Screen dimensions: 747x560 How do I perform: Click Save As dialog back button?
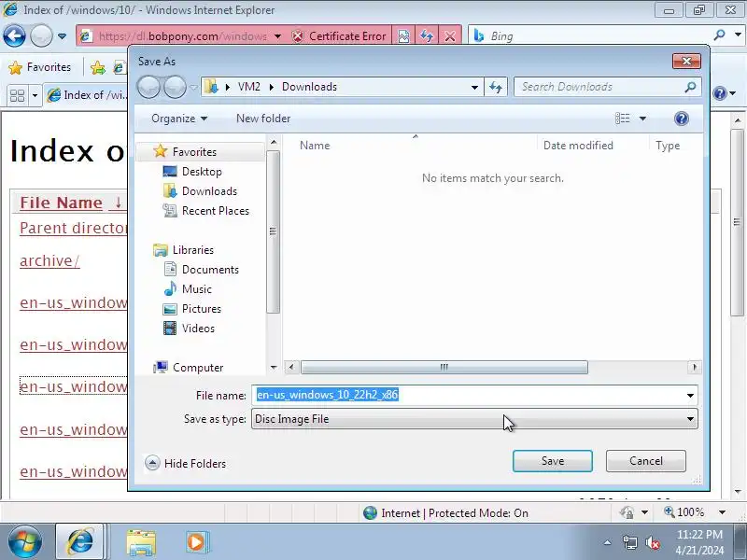pyautogui.click(x=148, y=87)
